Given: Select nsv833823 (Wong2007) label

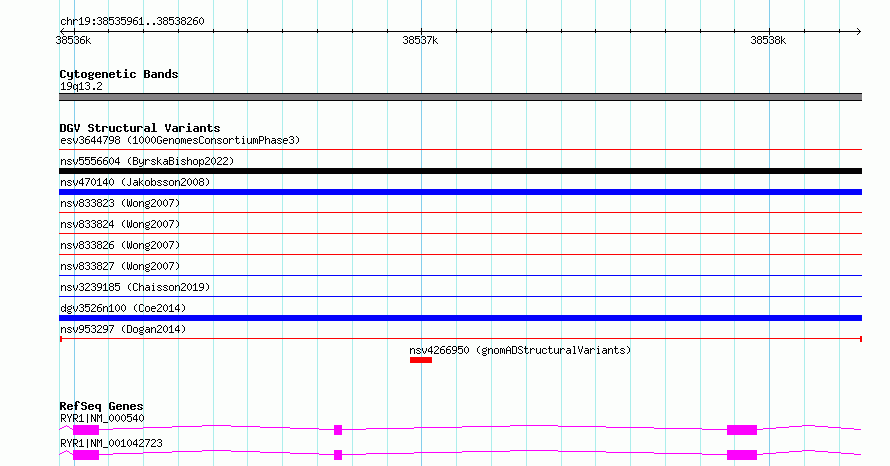Looking at the screenshot, I should coord(120,203).
